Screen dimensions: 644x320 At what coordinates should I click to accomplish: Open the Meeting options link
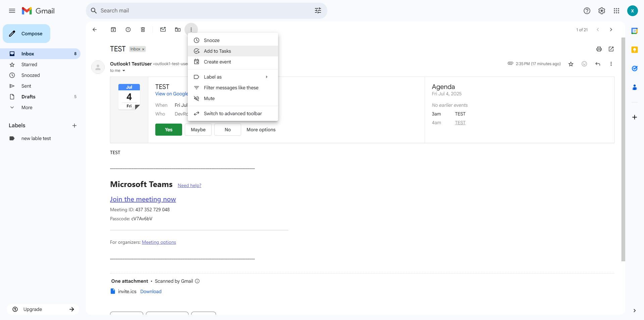(159, 242)
